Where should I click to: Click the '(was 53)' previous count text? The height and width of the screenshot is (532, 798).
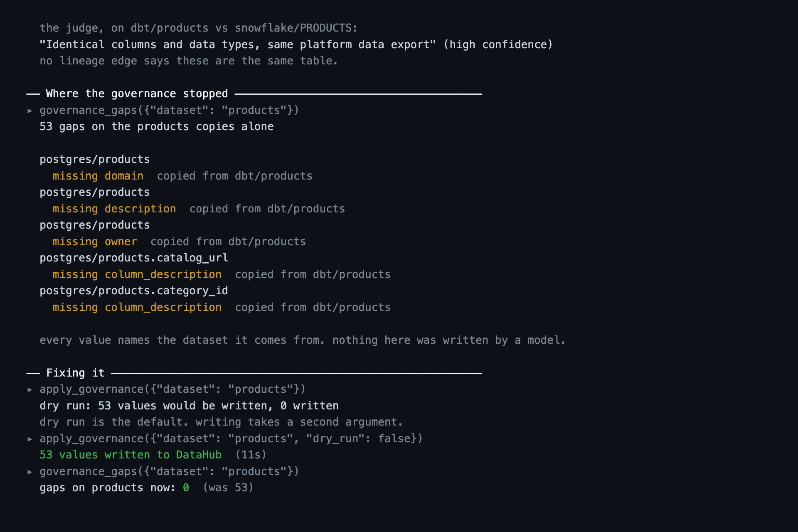pos(228,488)
